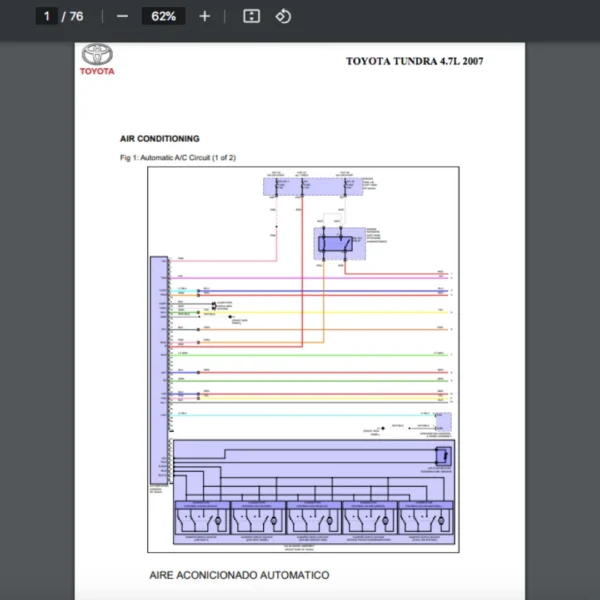Click the AIRE ACONDICIONADO AUTOMATICO caption
The image size is (600, 600).
click(239, 575)
